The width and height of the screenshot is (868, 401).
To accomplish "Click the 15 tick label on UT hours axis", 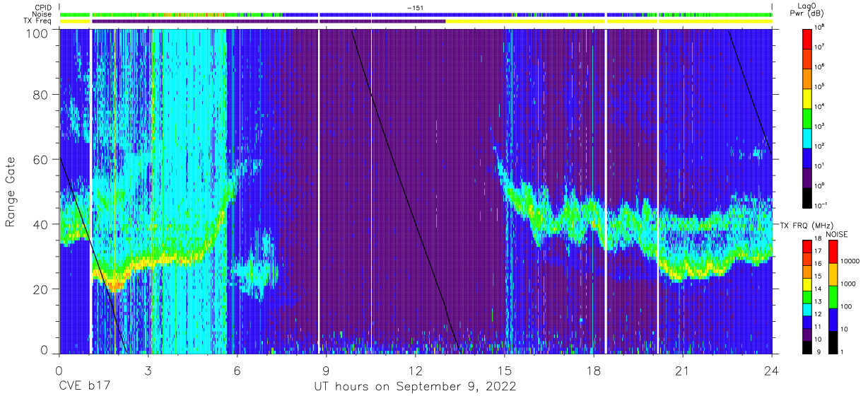I will point(505,371).
